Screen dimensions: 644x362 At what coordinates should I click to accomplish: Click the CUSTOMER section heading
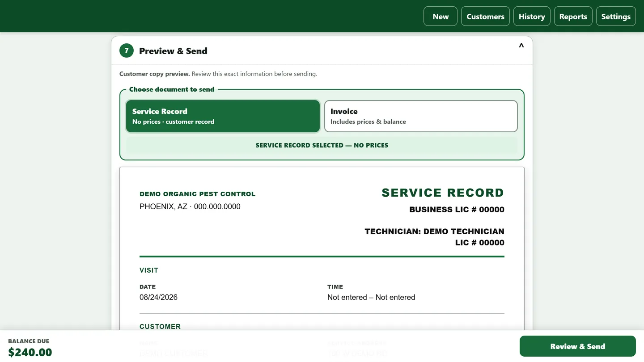[160, 327]
